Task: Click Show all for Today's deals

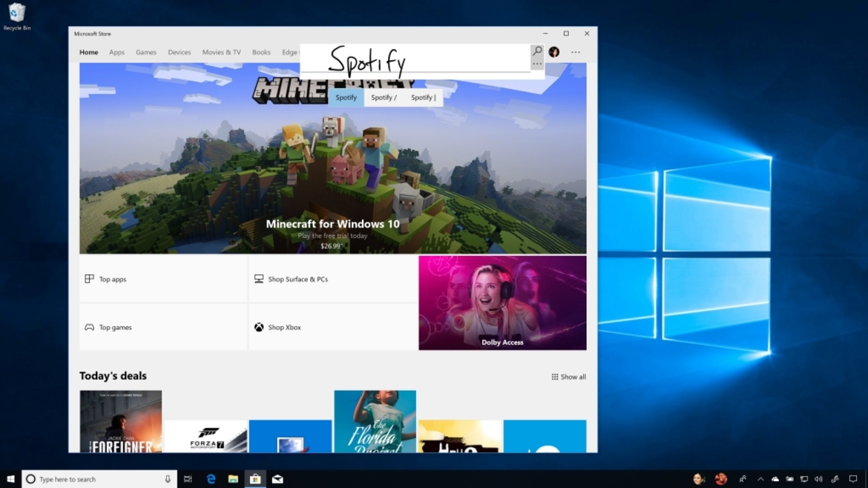Action: (568, 377)
